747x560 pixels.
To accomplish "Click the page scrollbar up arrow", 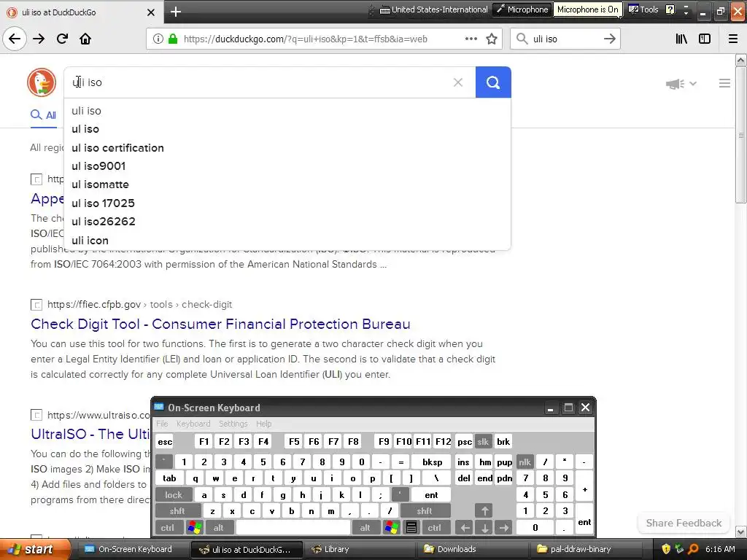I will pyautogui.click(x=741, y=61).
